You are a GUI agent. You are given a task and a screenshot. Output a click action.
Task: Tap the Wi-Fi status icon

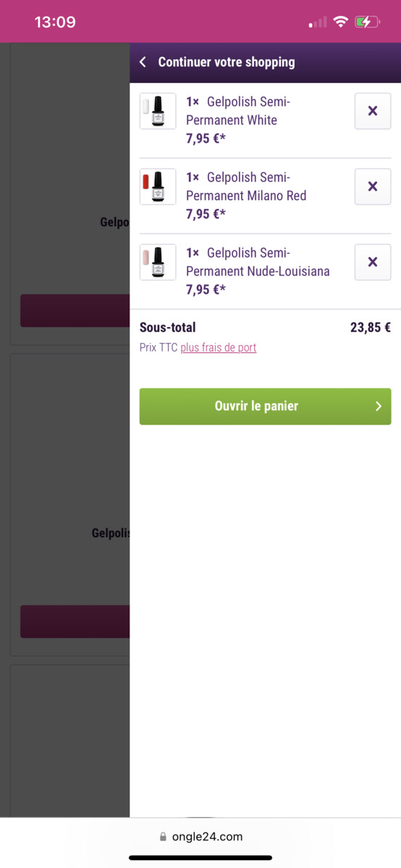tap(340, 22)
